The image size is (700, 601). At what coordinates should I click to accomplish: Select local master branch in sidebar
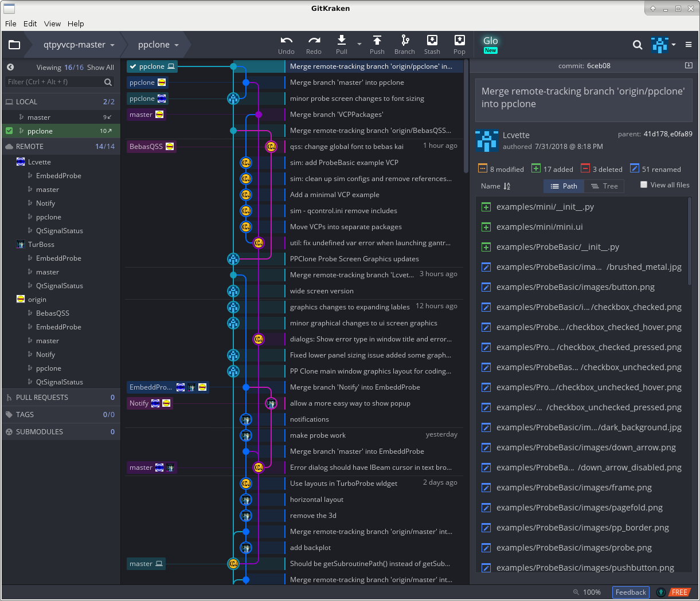(39, 117)
